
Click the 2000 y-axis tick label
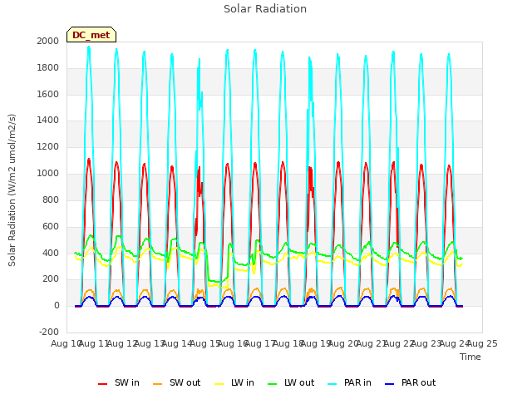[x=48, y=41]
